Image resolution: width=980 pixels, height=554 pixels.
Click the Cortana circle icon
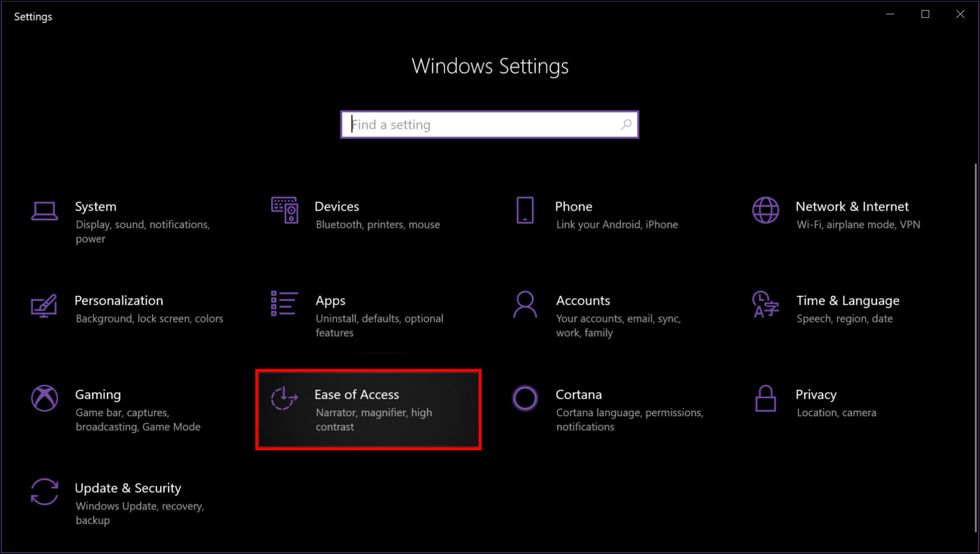pos(524,399)
